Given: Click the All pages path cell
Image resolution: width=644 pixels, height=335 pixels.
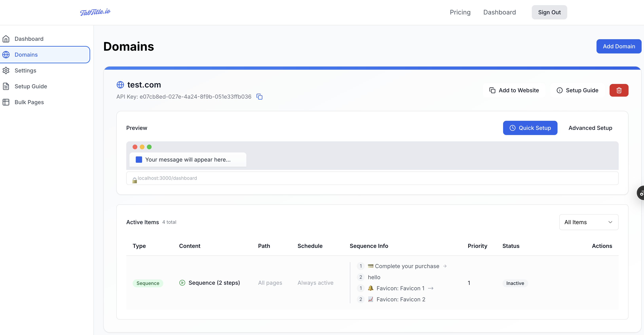Looking at the screenshot, I should pyautogui.click(x=270, y=283).
